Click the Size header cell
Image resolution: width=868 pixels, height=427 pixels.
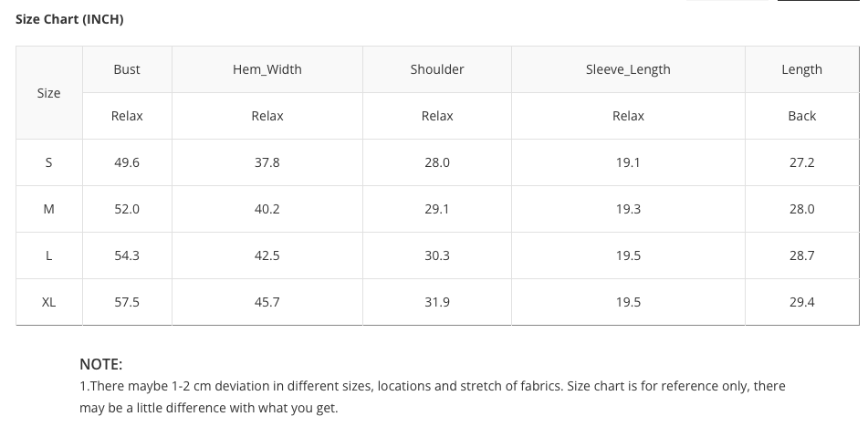pos(48,93)
